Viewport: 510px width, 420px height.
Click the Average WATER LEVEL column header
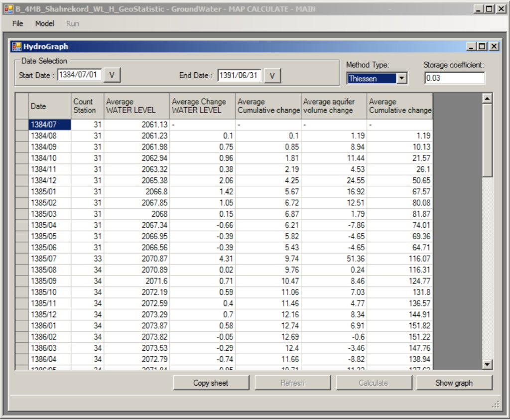click(136, 106)
